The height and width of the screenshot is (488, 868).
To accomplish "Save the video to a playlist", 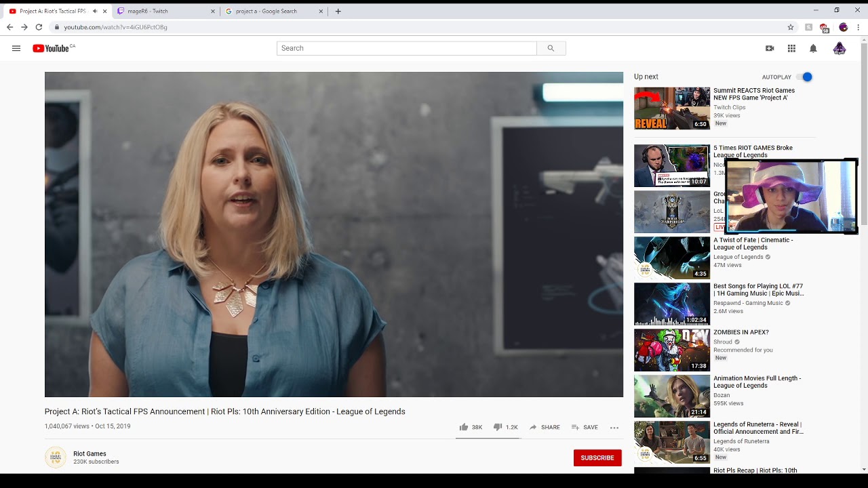I will click(585, 427).
